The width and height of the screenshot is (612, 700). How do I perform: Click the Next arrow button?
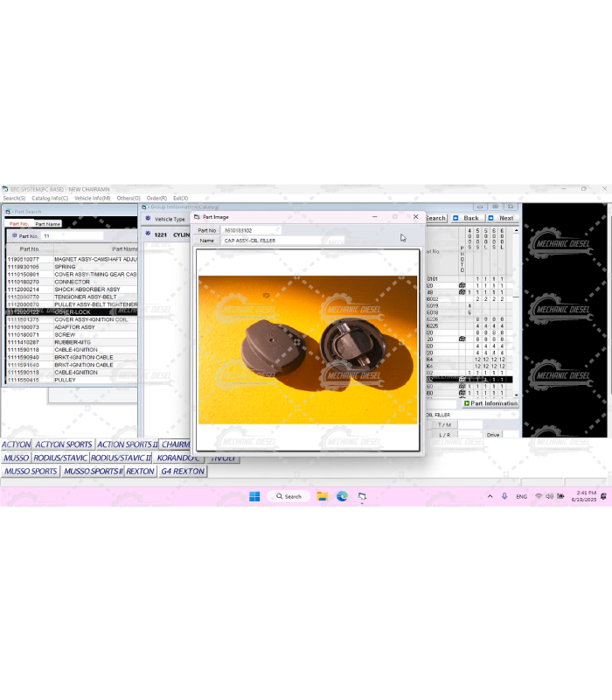pyautogui.click(x=502, y=218)
